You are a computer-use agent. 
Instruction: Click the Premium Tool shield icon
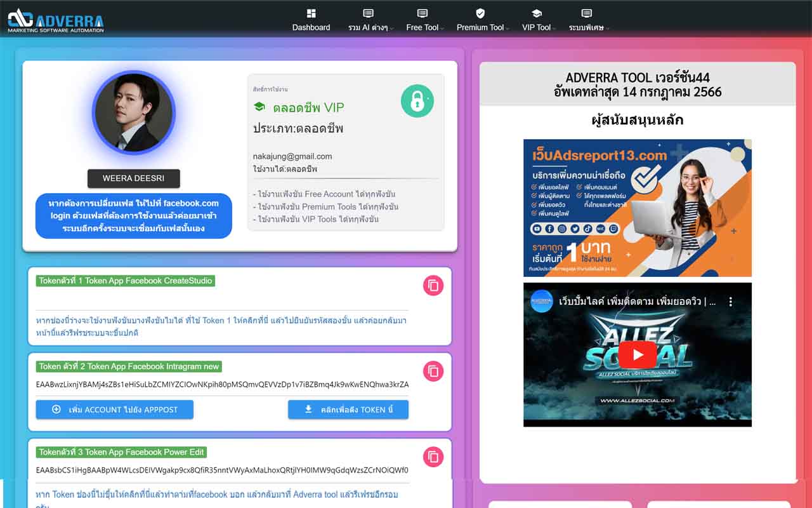480,13
